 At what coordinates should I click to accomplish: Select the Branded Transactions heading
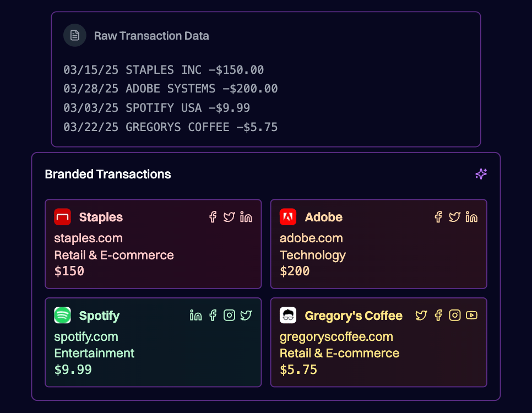(x=108, y=174)
